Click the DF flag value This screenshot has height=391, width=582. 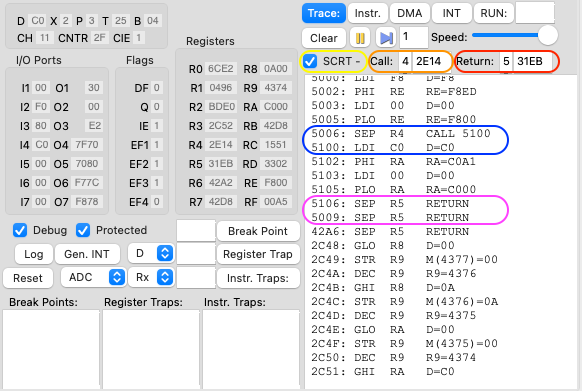click(x=157, y=88)
